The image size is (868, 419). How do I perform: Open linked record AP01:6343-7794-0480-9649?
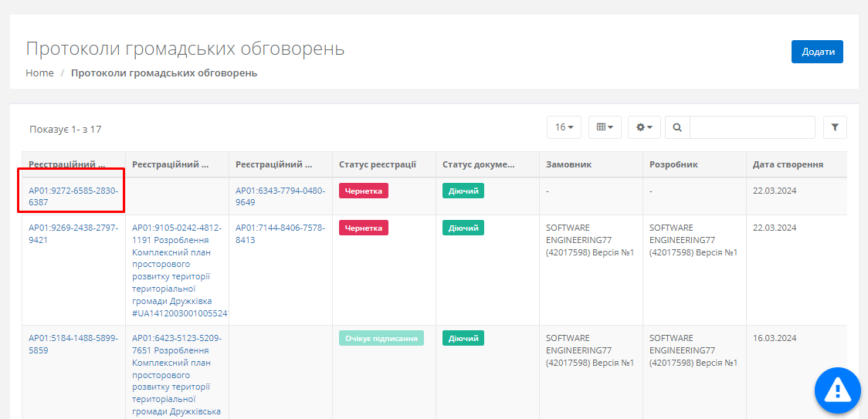[x=280, y=196]
